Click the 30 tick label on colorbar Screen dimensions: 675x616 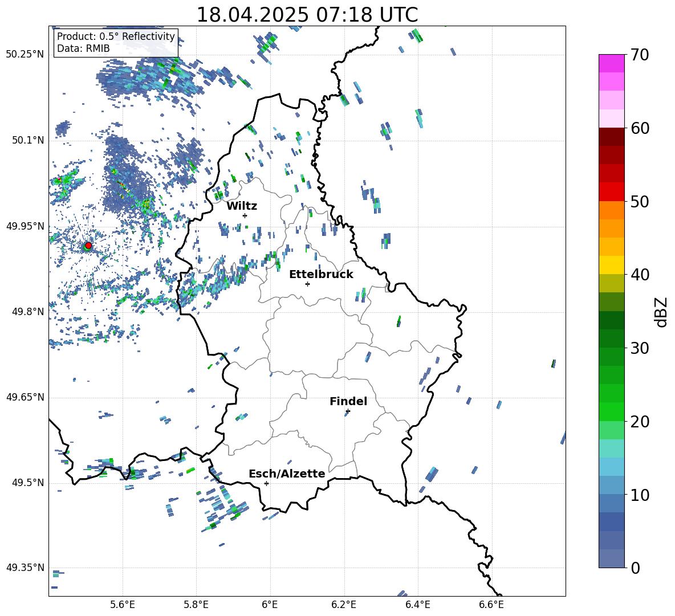click(640, 348)
